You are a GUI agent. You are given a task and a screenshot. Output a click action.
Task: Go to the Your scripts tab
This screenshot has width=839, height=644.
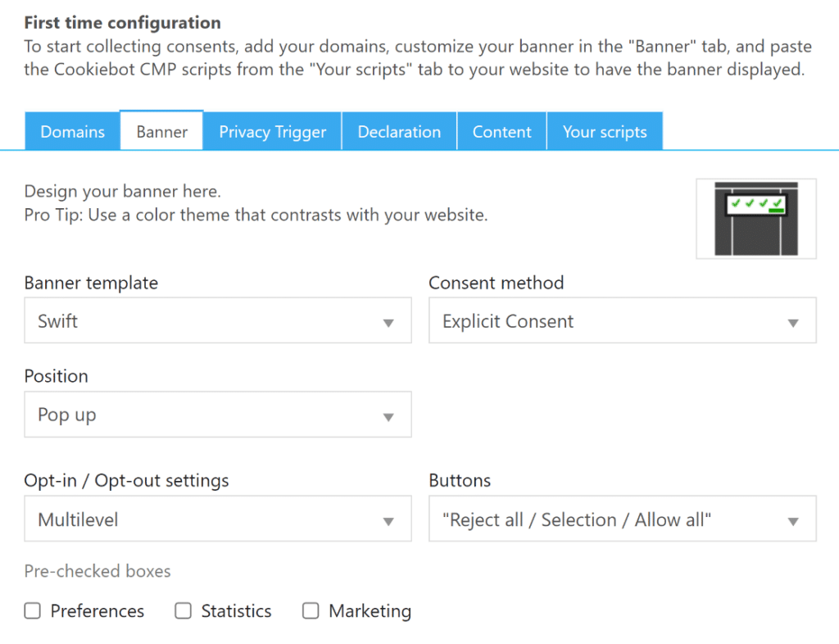(605, 130)
